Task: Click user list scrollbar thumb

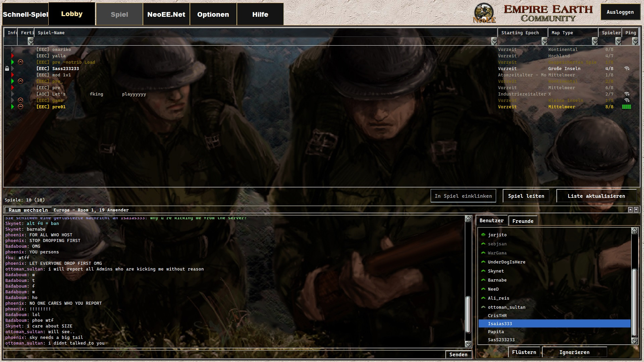Action: pos(634,302)
